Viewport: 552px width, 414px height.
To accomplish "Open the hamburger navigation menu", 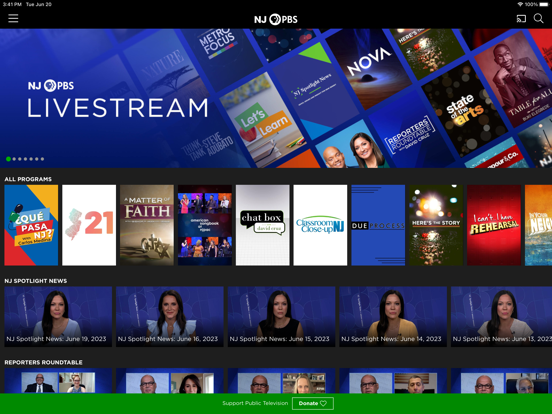I will pos(13,18).
